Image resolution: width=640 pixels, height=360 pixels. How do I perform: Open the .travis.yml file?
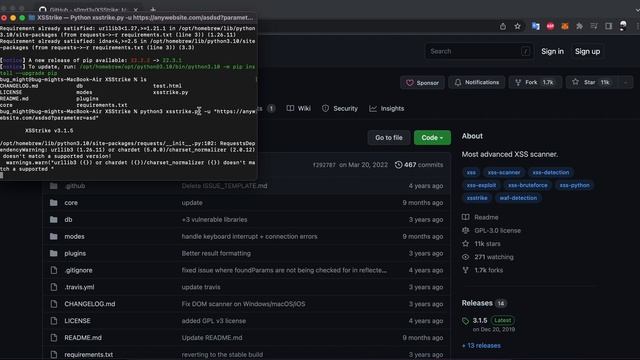[79, 287]
